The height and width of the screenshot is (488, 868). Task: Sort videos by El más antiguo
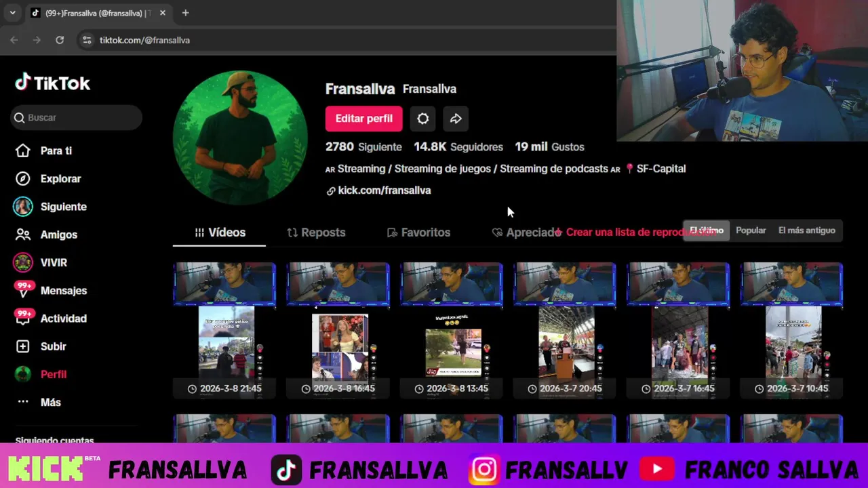coord(806,230)
